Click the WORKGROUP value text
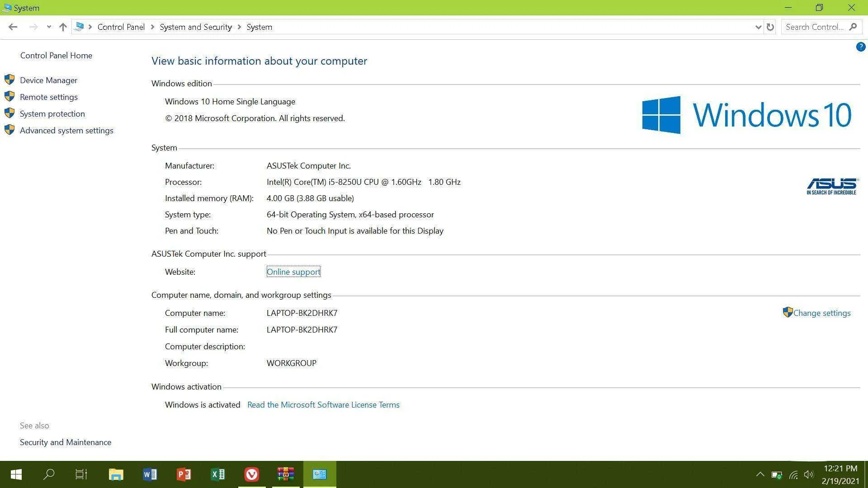 (x=292, y=363)
